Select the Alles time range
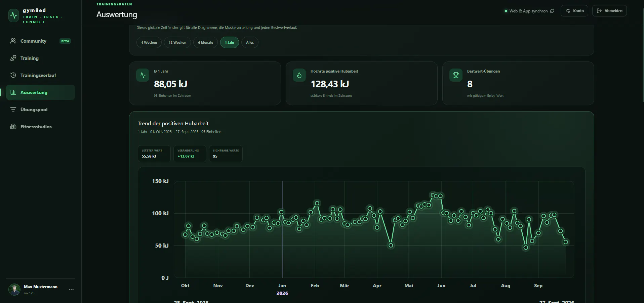The image size is (644, 303). [x=250, y=43]
